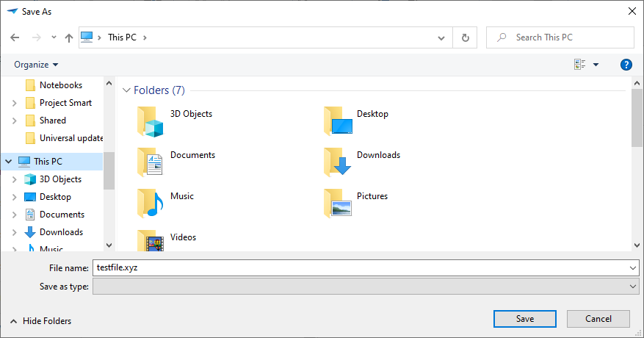Screen dimensions: 644x338
Task: Collapse This PC tree node
Action: pos(8,162)
